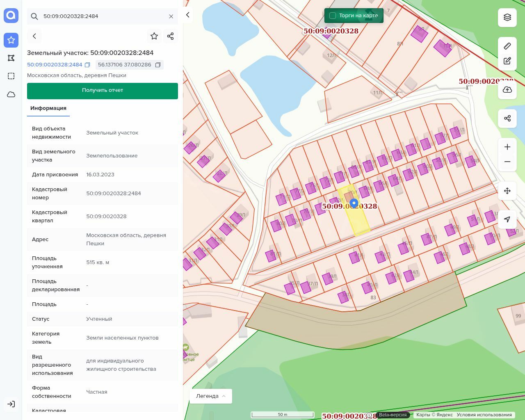Viewport: 525px width, 420px height.
Task: Select the ruler measurement tool
Action: click(507, 46)
